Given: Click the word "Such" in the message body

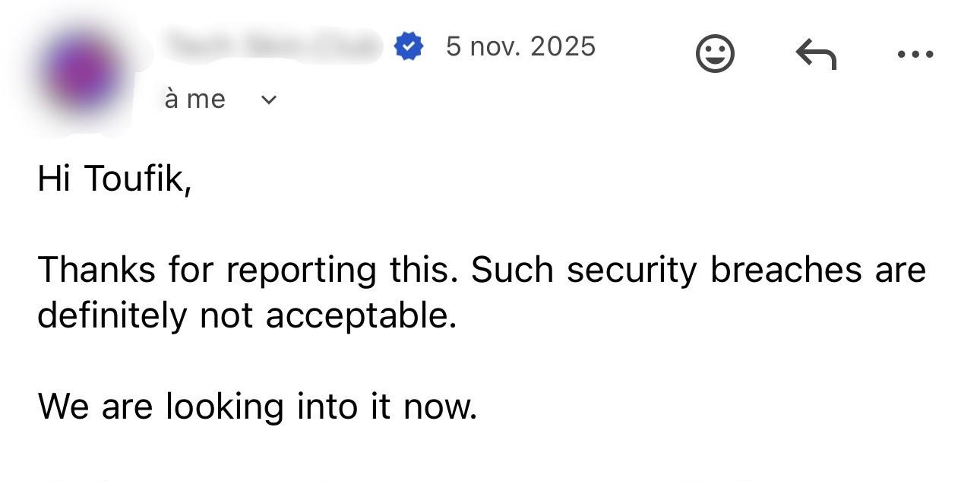Looking at the screenshot, I should 512,271.
